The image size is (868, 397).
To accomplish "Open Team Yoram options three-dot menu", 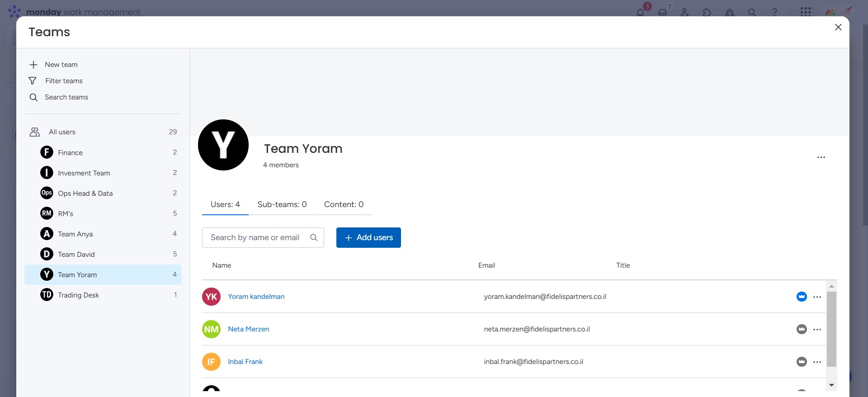I will point(821,157).
